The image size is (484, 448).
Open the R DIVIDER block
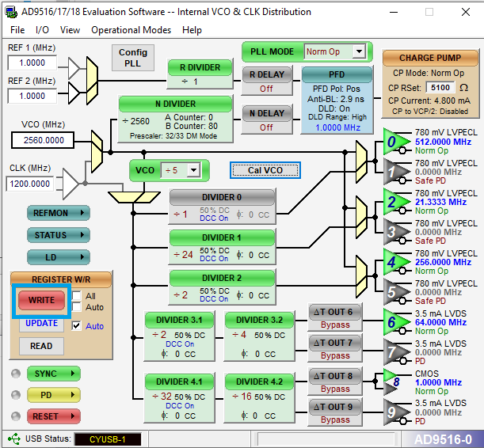[200, 74]
